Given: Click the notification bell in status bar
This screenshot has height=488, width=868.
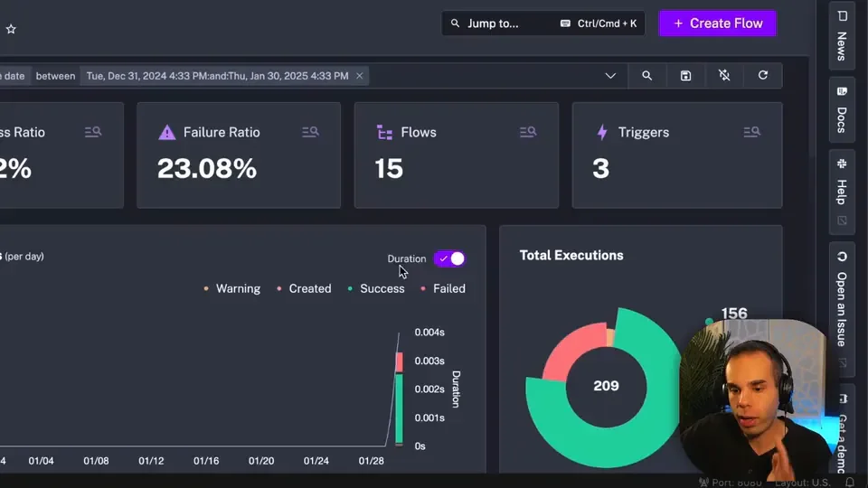Looking at the screenshot, I should (849, 483).
